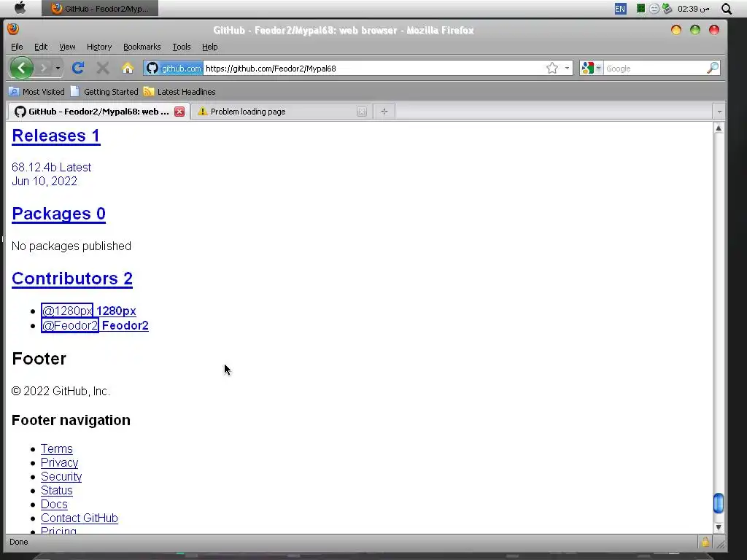Click the 68.12.4b Latest release link
The width and height of the screenshot is (747, 560).
[52, 167]
